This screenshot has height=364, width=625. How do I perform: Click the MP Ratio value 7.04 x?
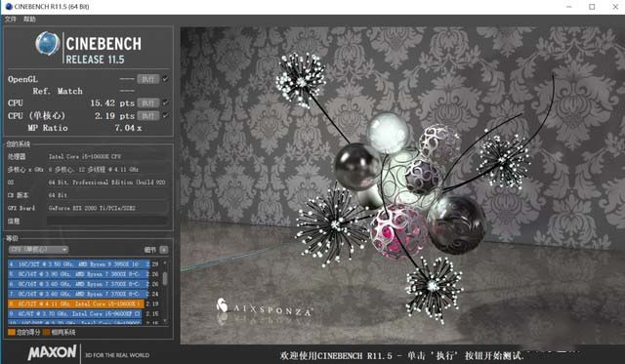point(128,128)
